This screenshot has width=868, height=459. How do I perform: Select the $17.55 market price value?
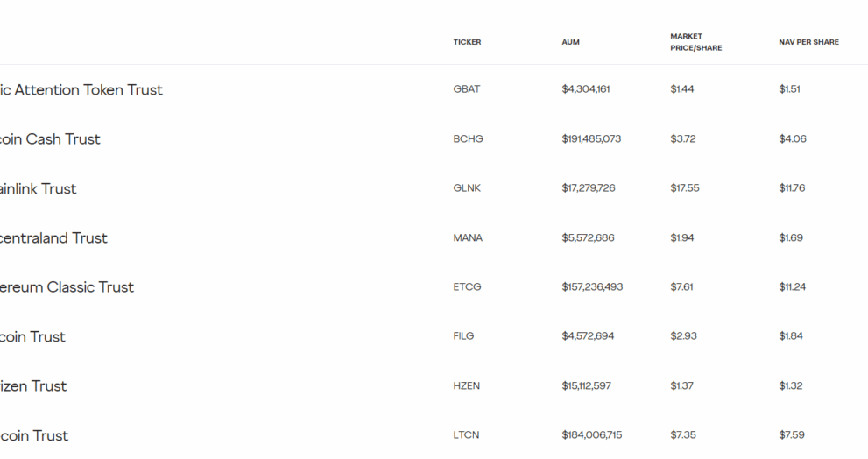coord(685,188)
